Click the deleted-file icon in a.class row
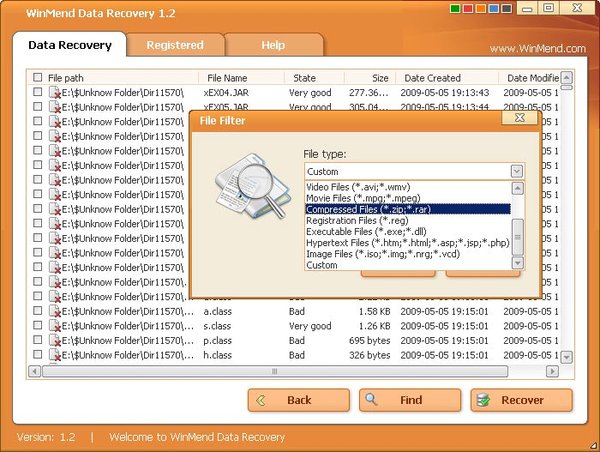Viewport: 600px width, 452px height. (x=55, y=312)
